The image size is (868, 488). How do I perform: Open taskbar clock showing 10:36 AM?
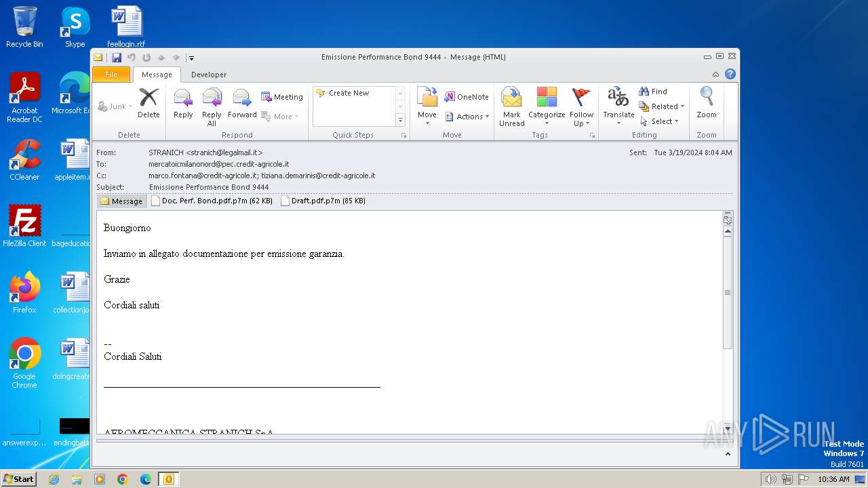[833, 479]
